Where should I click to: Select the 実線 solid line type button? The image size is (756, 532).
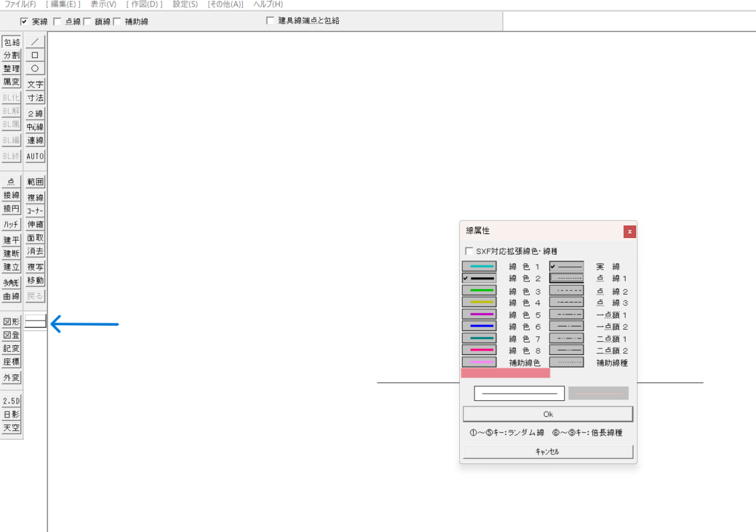tap(566, 267)
